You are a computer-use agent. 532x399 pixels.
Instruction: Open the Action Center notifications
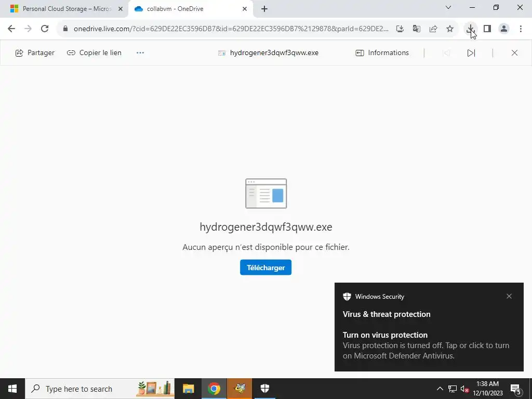point(516,390)
